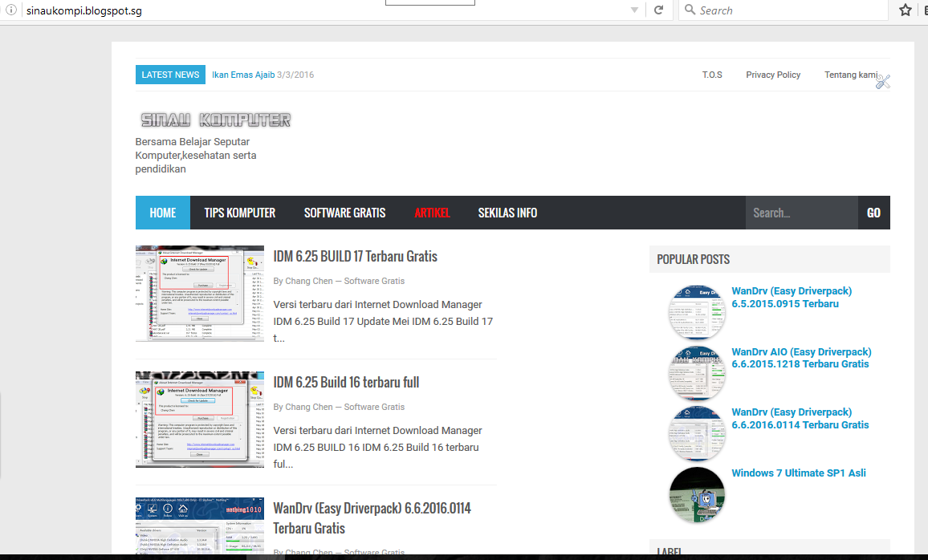The height and width of the screenshot is (560, 928).
Task: Open the T.O.S page link
Action: coord(712,75)
